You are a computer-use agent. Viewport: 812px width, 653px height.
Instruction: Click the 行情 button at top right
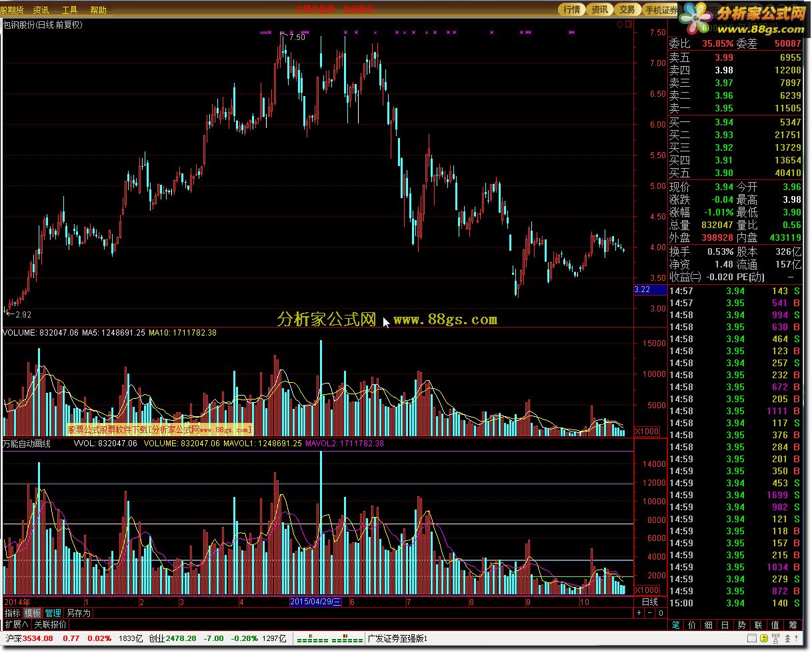tap(572, 9)
